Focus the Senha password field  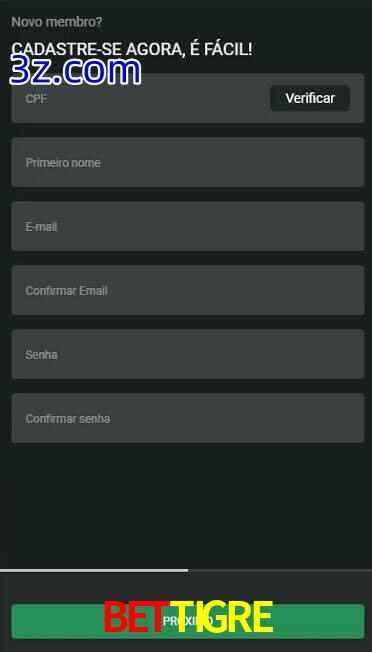tap(188, 354)
